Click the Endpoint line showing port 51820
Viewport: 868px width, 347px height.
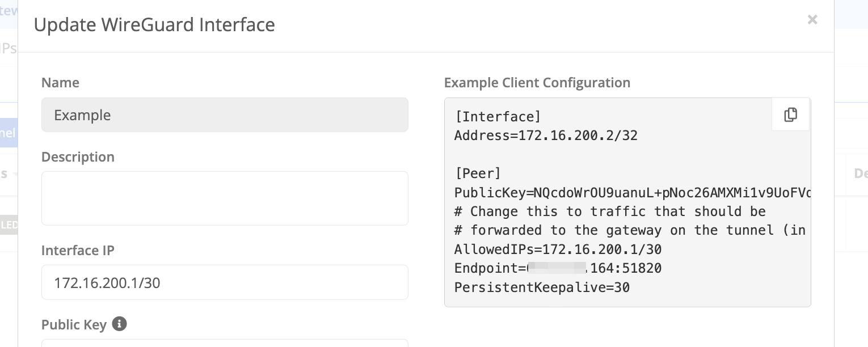pos(557,268)
